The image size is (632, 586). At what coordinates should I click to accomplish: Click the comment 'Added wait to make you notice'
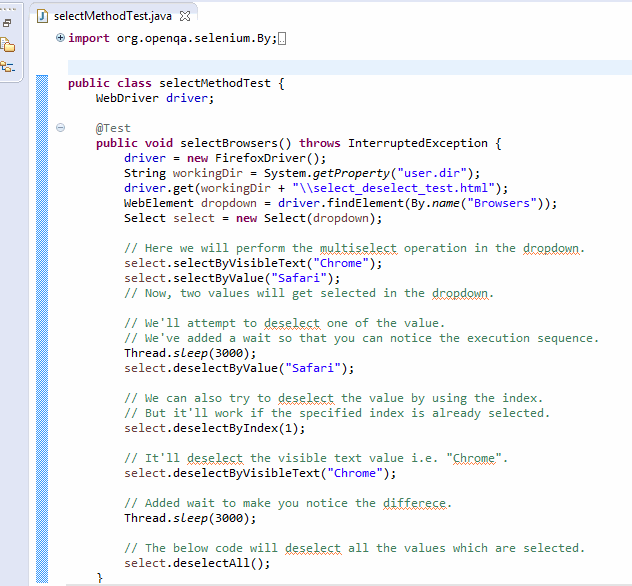tap(288, 503)
